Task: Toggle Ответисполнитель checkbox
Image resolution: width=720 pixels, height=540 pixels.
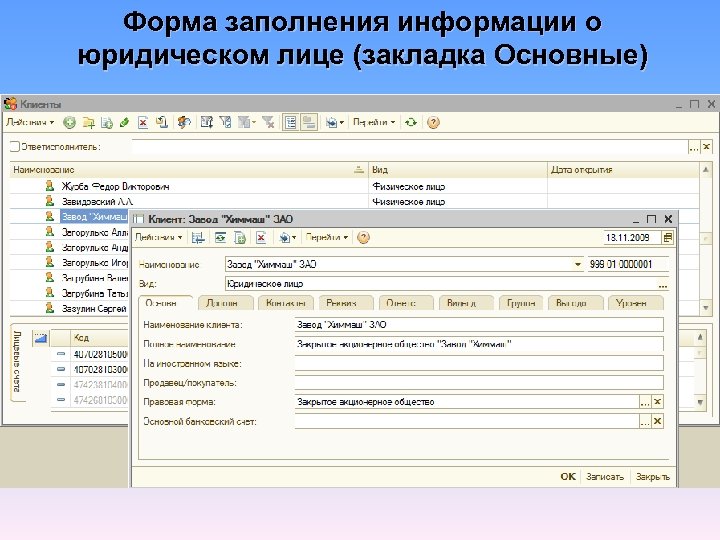Action: [15, 147]
